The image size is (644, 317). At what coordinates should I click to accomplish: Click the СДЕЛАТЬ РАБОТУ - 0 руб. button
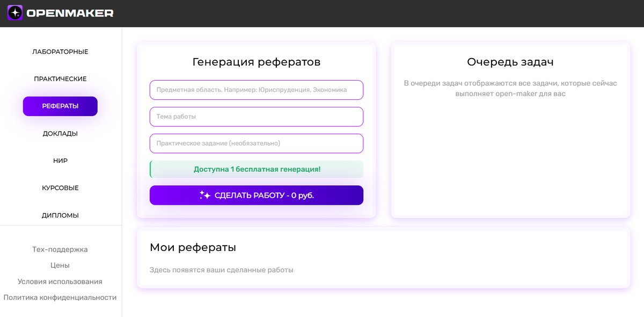pos(257,196)
